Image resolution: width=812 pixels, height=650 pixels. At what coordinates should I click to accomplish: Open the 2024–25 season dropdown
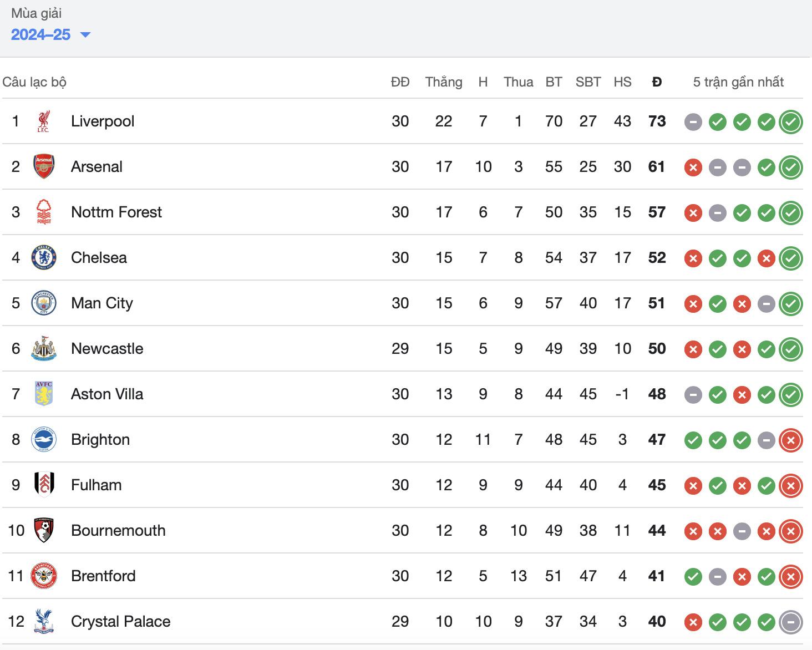50,34
